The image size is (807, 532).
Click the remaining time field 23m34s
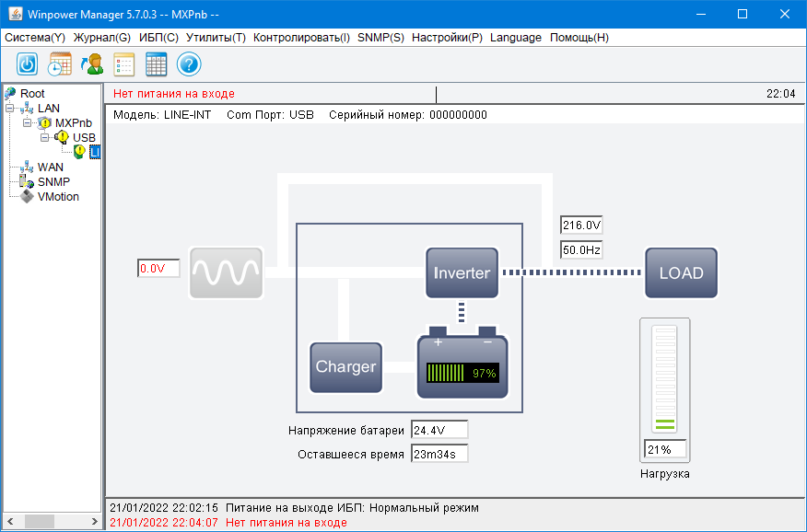(x=439, y=454)
